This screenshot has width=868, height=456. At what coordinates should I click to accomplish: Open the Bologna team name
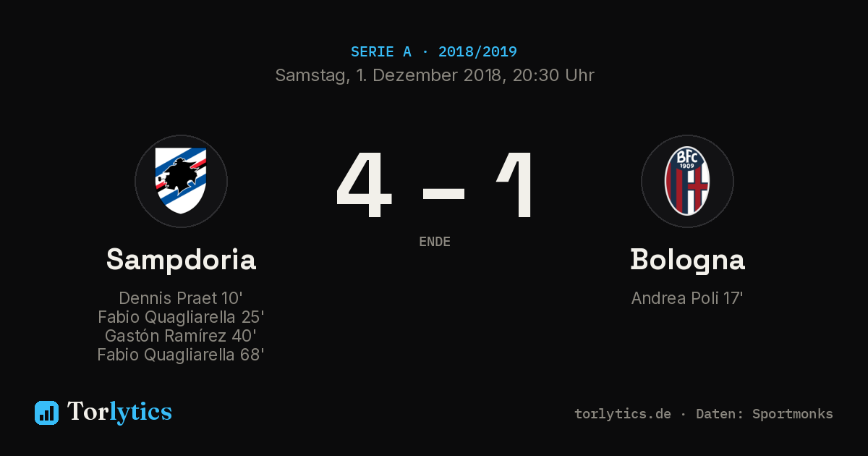point(687,259)
